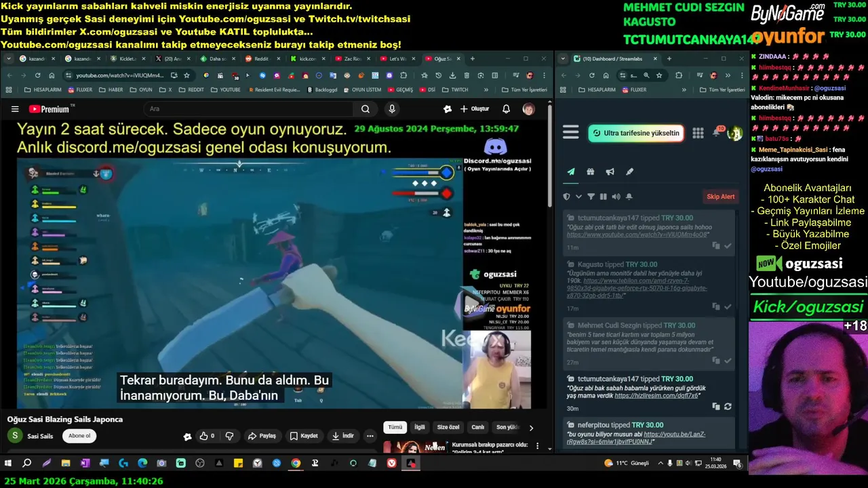868x488 pixels.
Task: Expand the tab search dropdown in the left browser
Action: 9,59
